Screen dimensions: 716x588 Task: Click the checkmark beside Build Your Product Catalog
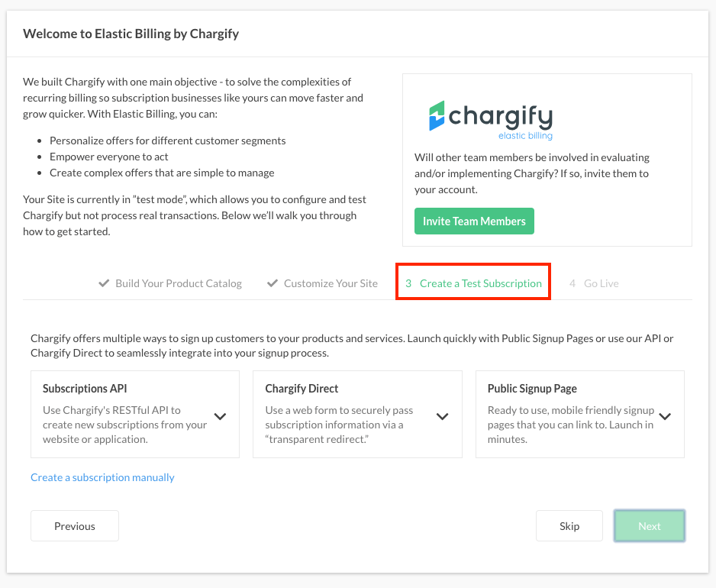point(104,283)
